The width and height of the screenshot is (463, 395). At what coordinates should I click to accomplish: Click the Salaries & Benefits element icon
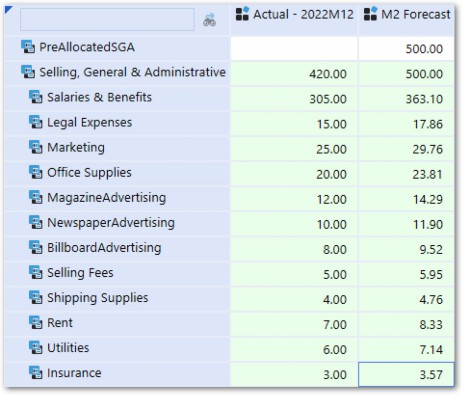click(x=35, y=97)
